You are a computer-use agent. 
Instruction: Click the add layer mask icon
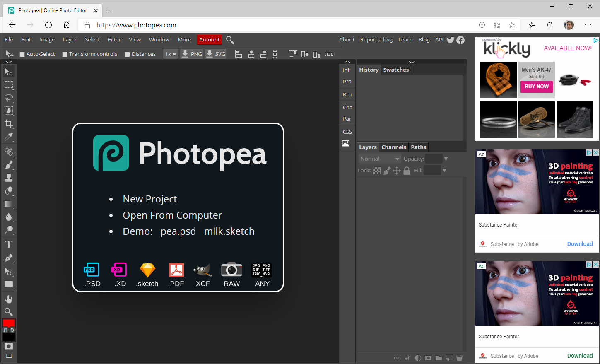tap(428, 358)
